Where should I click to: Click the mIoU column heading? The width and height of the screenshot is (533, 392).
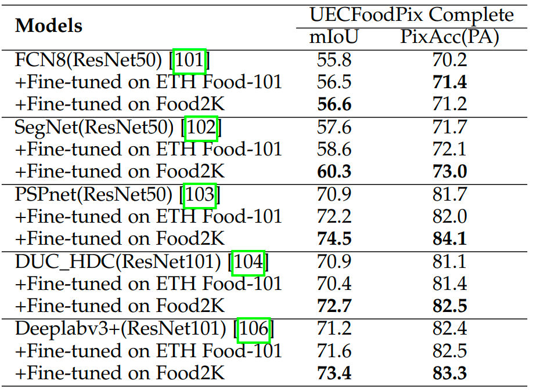(x=334, y=38)
